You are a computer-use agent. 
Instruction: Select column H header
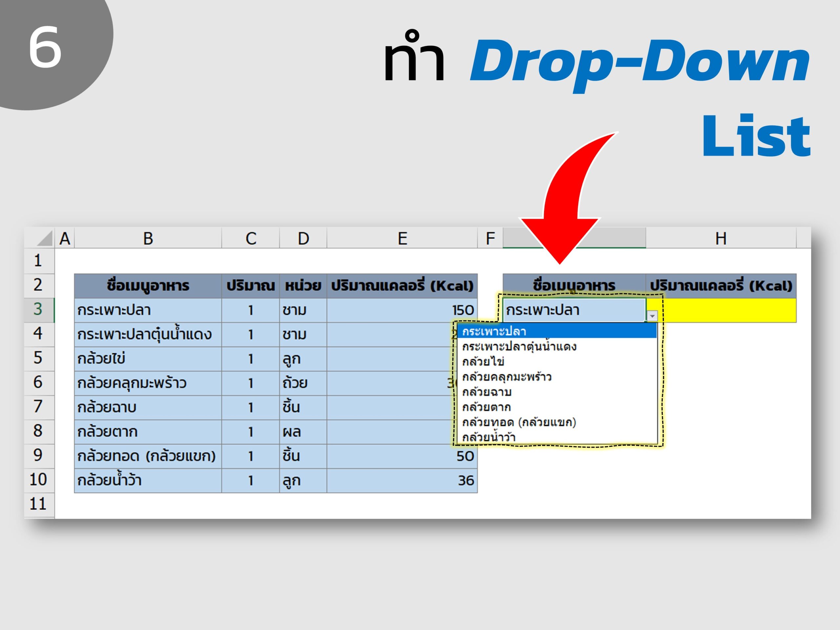pyautogui.click(x=721, y=239)
